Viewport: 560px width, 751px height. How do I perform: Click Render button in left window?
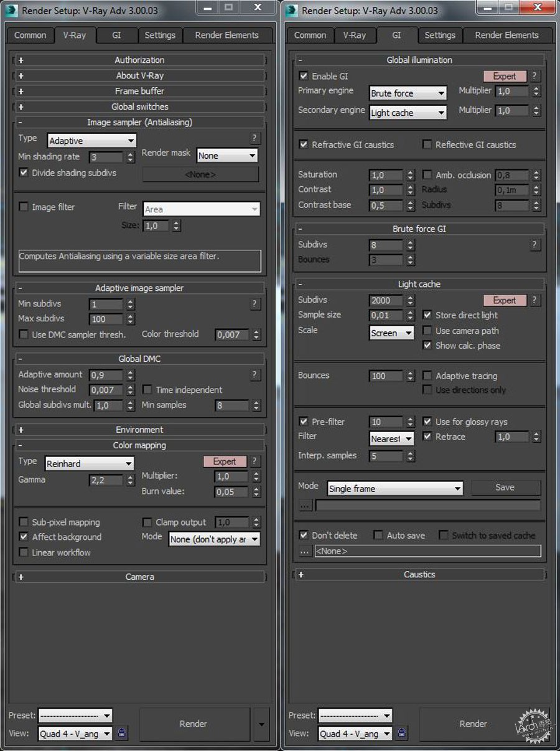coord(194,724)
